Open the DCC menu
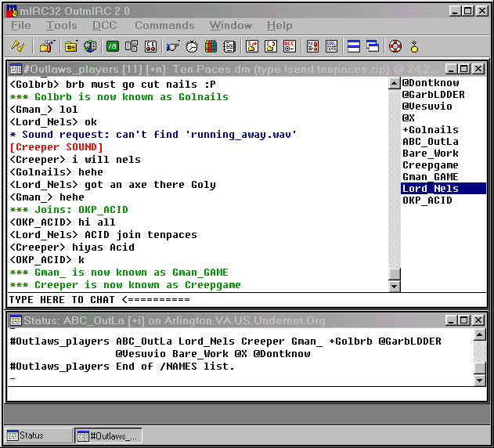 pos(104,26)
